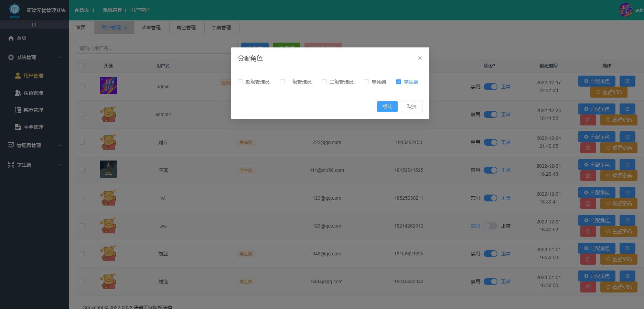Viewport: 644px width, 309px height.
Task: Click 重置密码 button for admin
Action: (609, 92)
